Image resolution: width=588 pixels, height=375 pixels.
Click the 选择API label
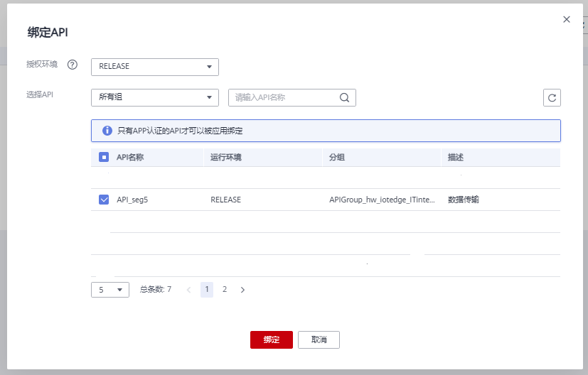click(x=40, y=94)
